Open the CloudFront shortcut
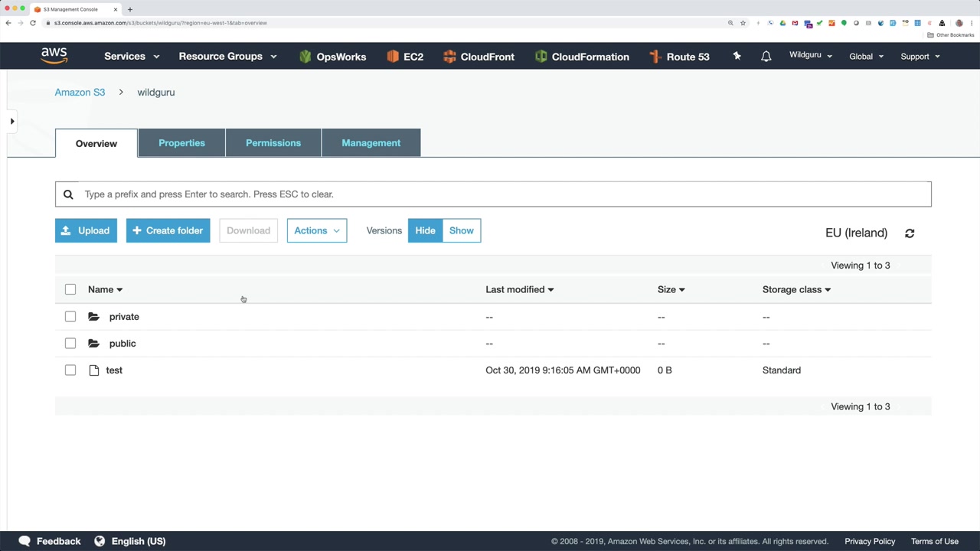The width and height of the screenshot is (980, 551). click(479, 57)
